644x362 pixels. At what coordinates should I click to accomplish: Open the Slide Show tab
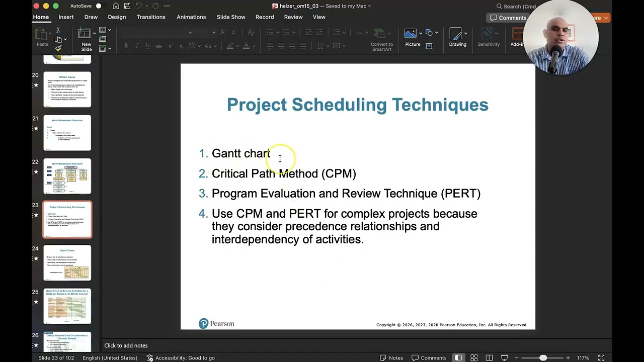pos(231,17)
